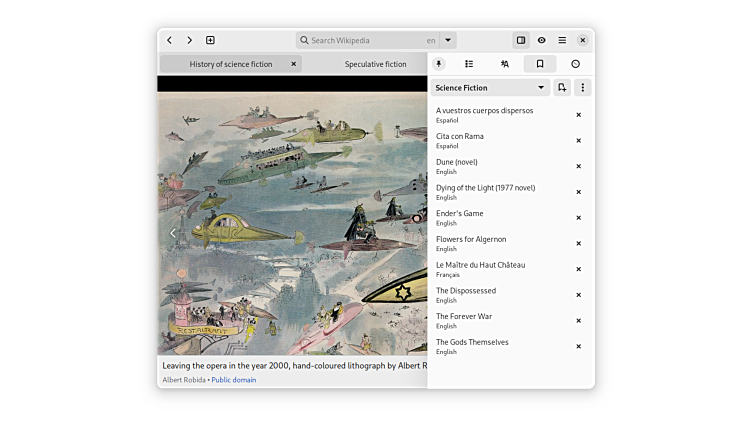
Task: Open the history clock tab
Action: 575,64
